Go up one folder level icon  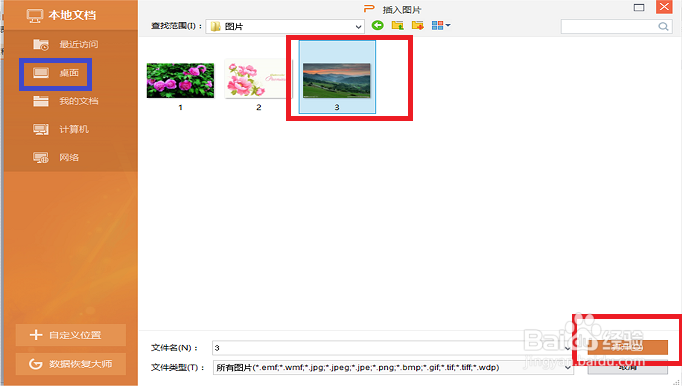(398, 25)
